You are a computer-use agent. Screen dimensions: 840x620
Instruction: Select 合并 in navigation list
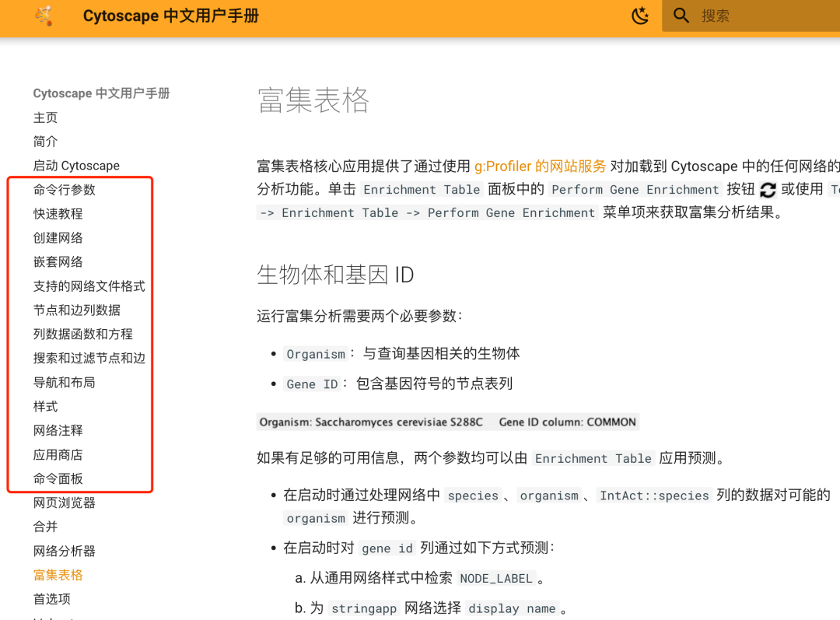coord(45,527)
